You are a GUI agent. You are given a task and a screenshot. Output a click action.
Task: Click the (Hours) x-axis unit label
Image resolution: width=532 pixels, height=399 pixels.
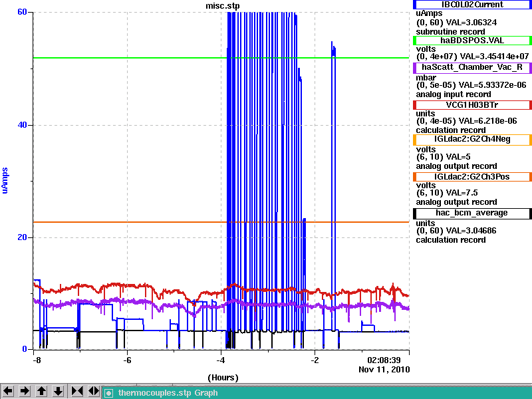coord(223,378)
